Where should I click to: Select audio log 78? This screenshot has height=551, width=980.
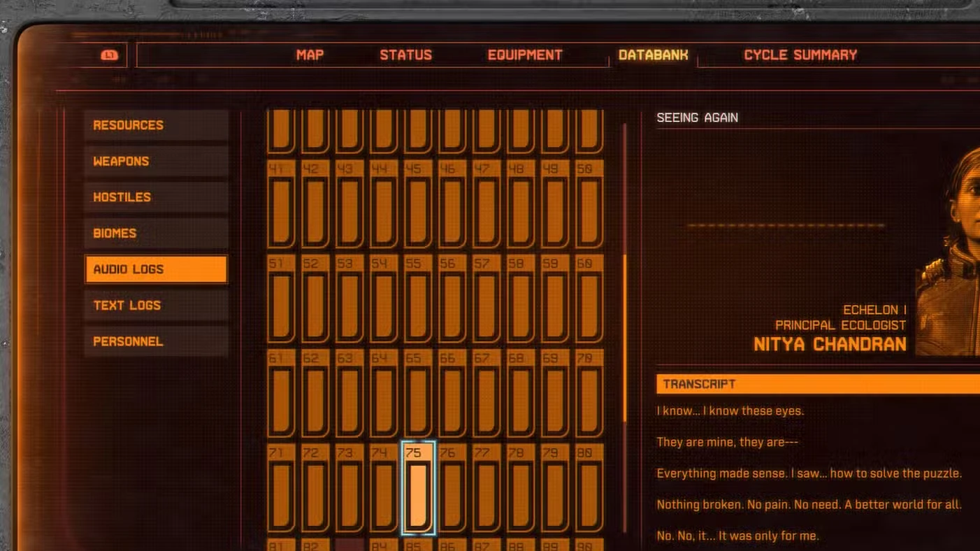pos(521,488)
